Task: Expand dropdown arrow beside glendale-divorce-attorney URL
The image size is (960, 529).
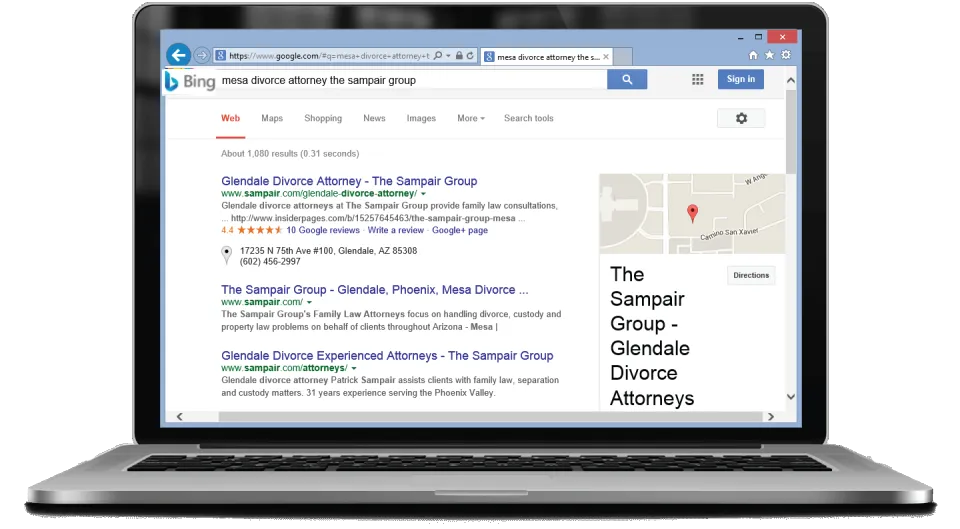Action: pyautogui.click(x=423, y=193)
